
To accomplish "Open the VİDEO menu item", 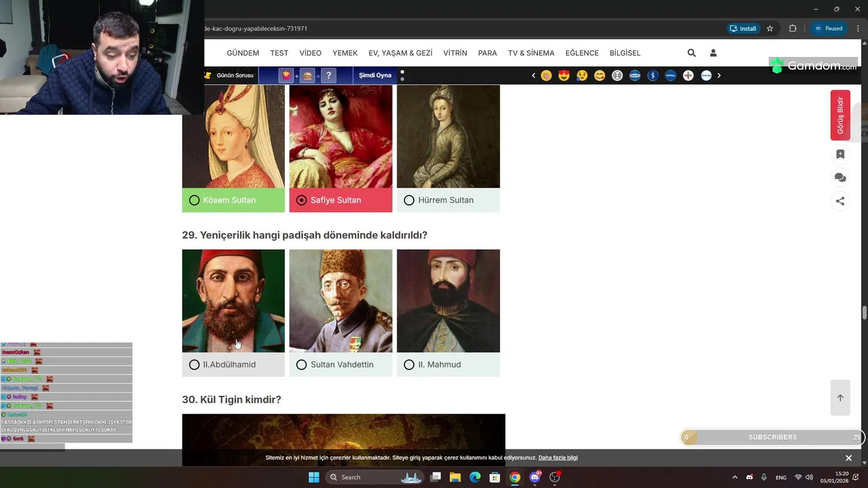I will point(311,53).
